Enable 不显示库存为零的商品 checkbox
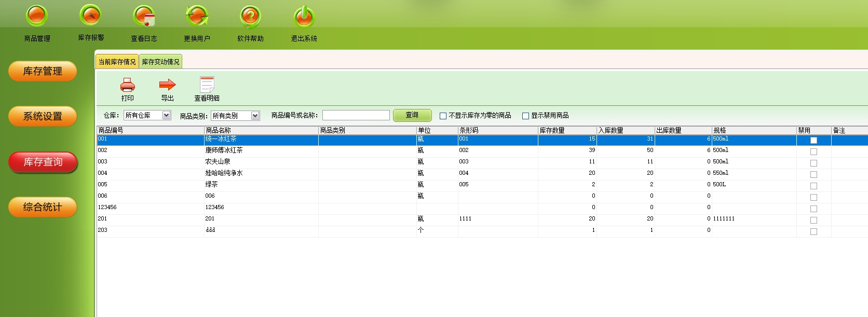The width and height of the screenshot is (868, 317). 443,116
